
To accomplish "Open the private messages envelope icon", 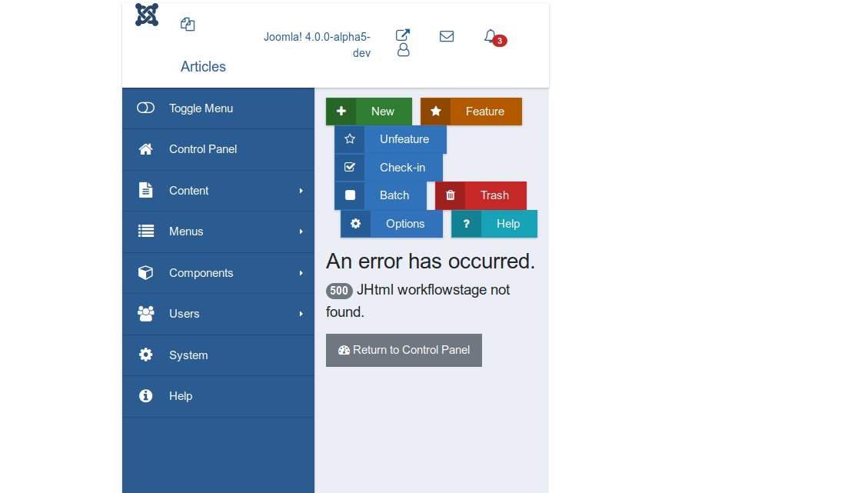I will point(447,37).
